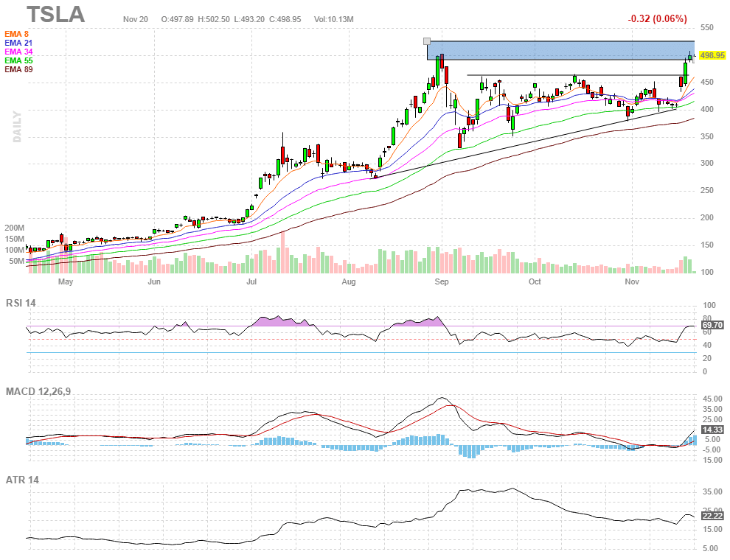730x560 pixels.
Task: Click the 200 price axis label
Action: (706, 217)
